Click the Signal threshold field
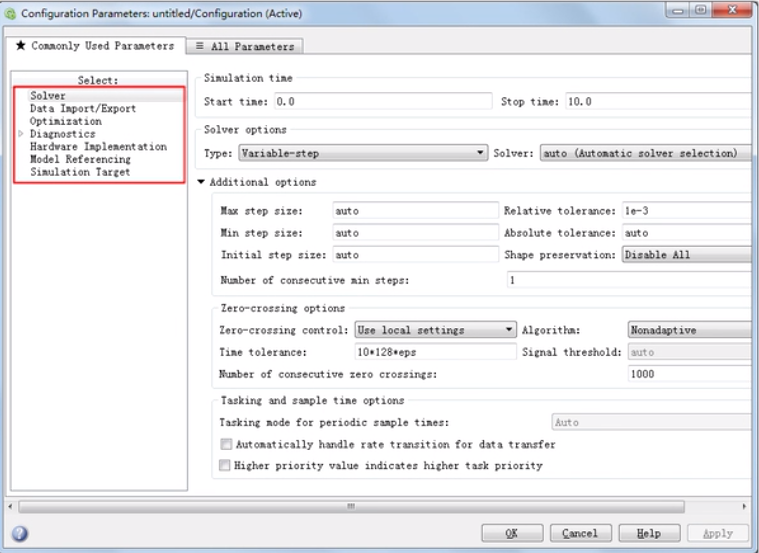The height and width of the screenshot is (553, 759). click(691, 352)
